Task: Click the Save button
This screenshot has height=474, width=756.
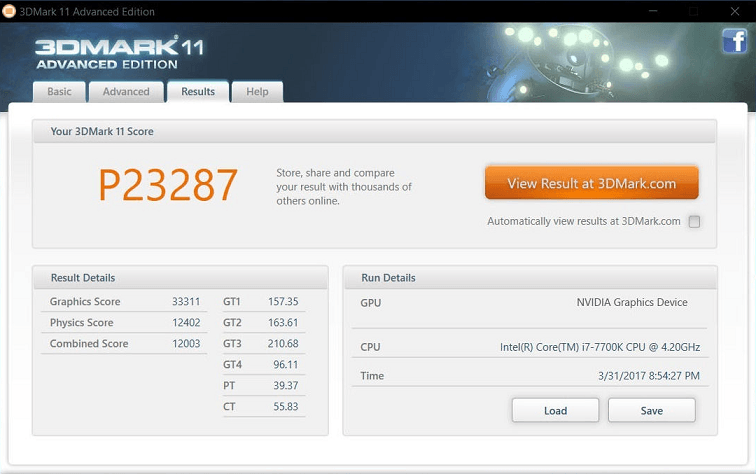Action: coord(651,410)
